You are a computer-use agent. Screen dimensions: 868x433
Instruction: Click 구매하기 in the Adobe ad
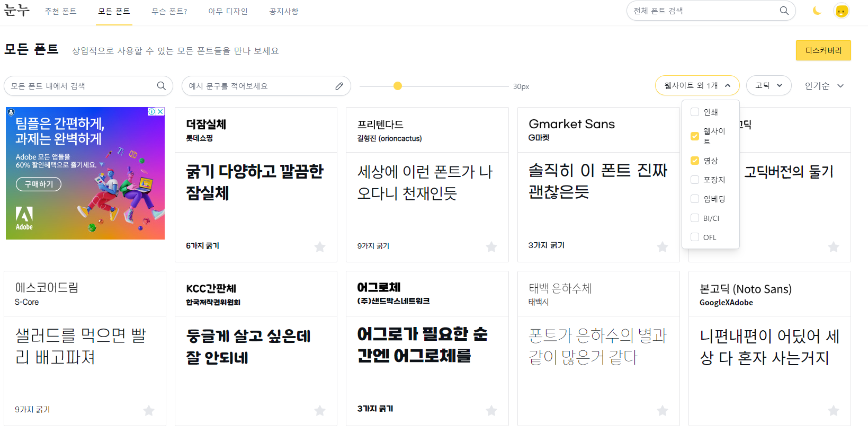coord(39,184)
